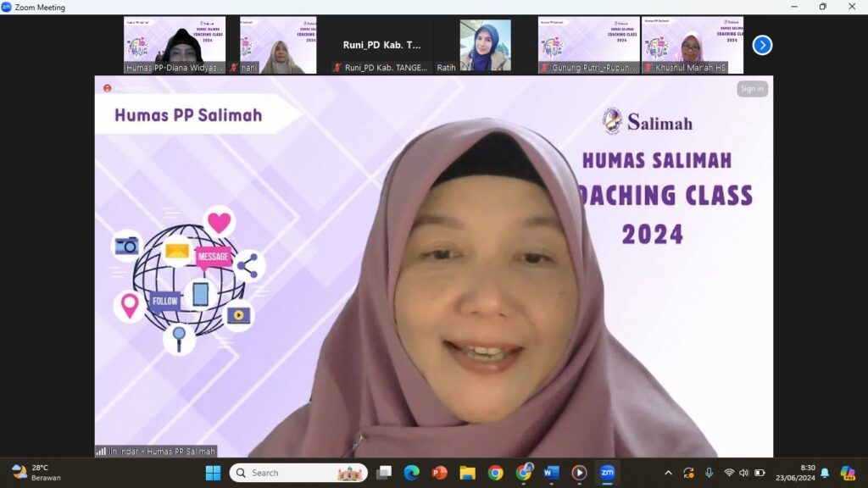
Task: Click the microphone icon in the system tray
Action: [709, 473]
